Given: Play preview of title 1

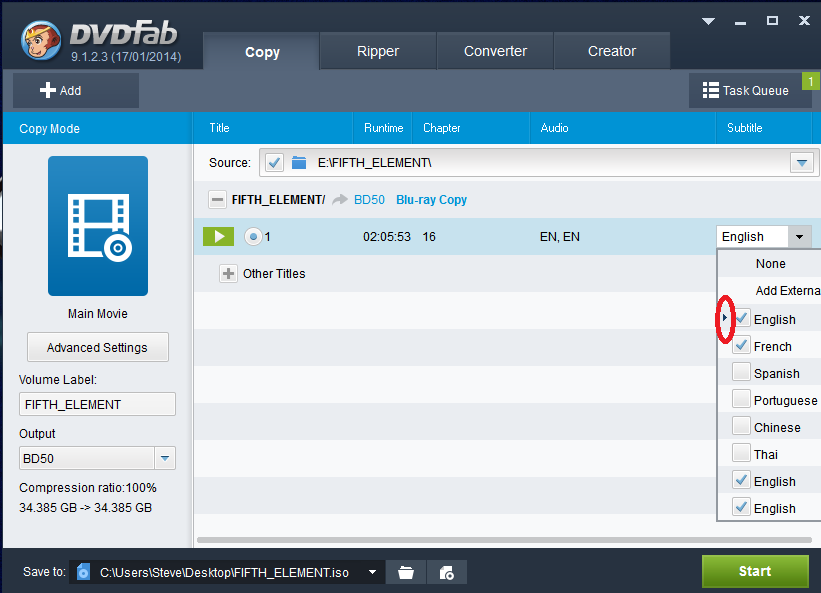Looking at the screenshot, I should tap(218, 237).
